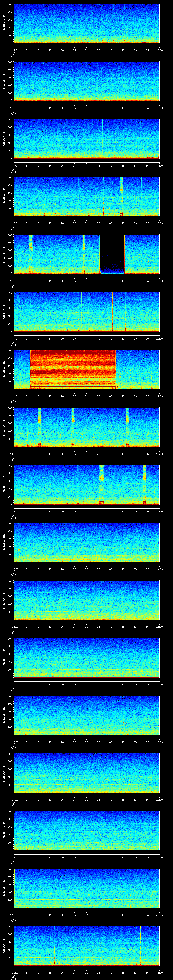
Task: Select the 11:28:00 timestamp label
Action: point(13,858)
